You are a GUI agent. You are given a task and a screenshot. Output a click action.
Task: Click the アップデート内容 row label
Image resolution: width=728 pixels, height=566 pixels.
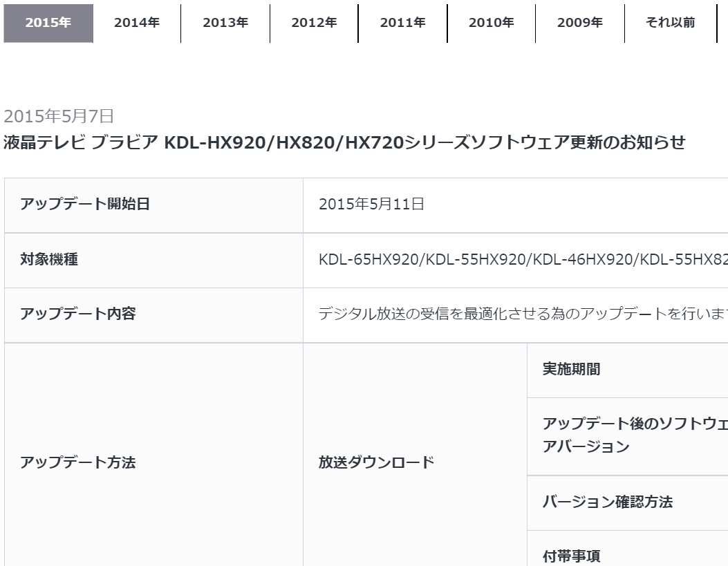coord(78,314)
